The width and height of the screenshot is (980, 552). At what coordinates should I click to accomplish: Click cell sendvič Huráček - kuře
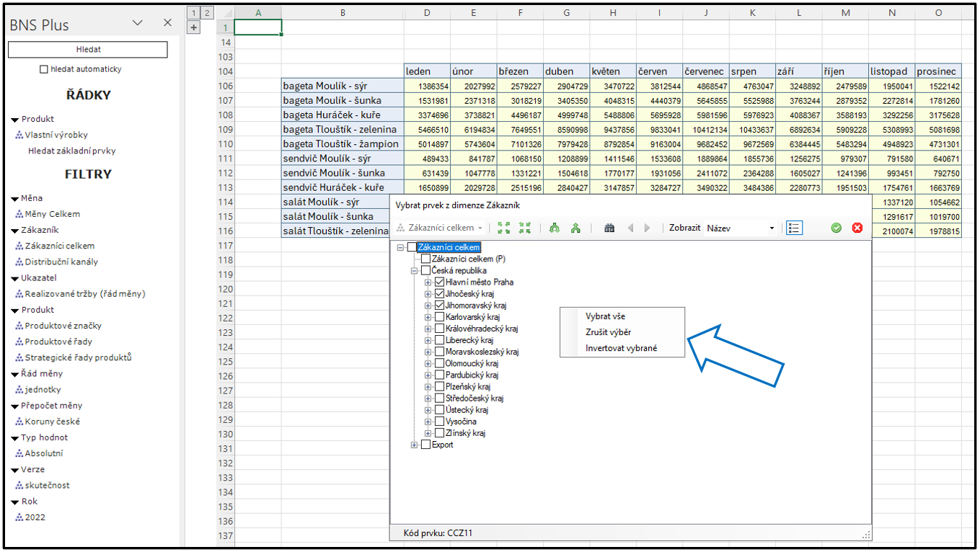pos(343,187)
